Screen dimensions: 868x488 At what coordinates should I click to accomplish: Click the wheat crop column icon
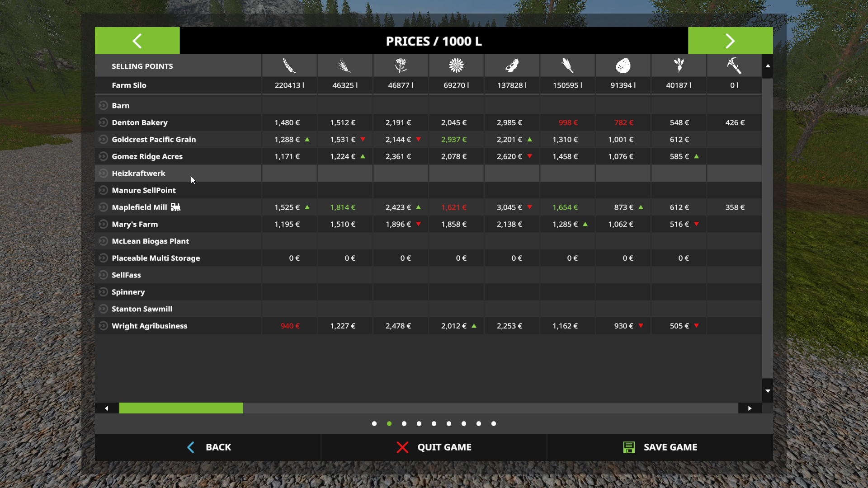(289, 66)
